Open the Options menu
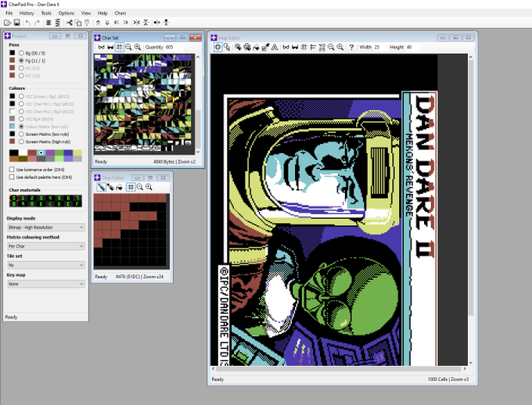This screenshot has height=405, width=532. 66,13
